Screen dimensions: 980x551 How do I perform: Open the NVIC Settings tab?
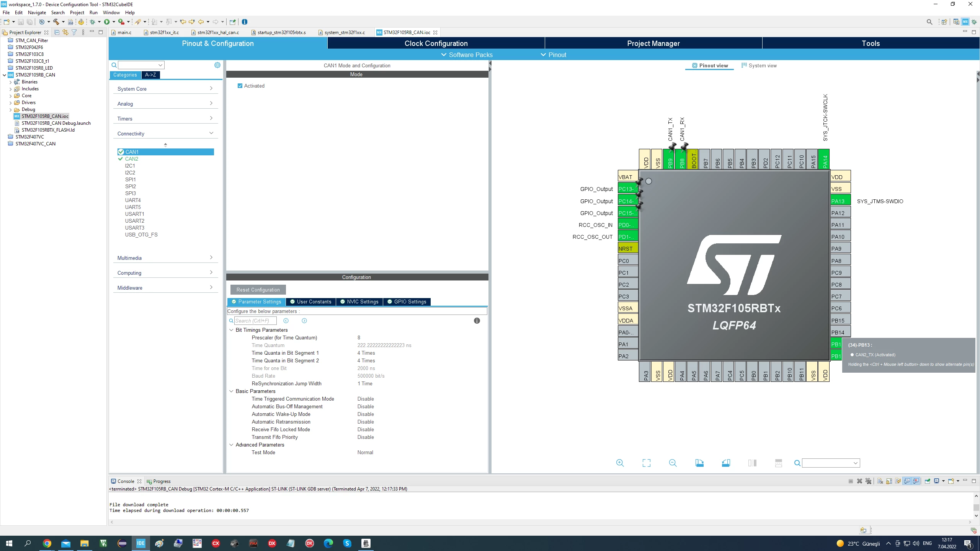click(359, 302)
